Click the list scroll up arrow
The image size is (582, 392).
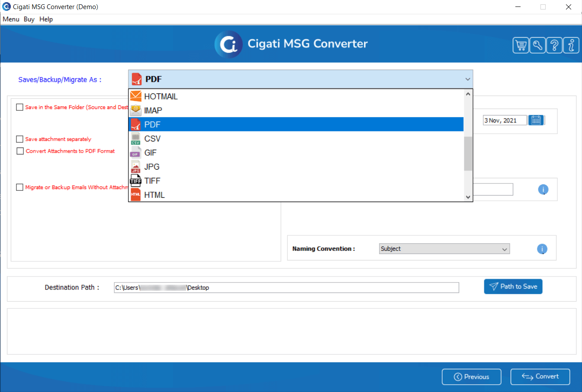[468, 94]
